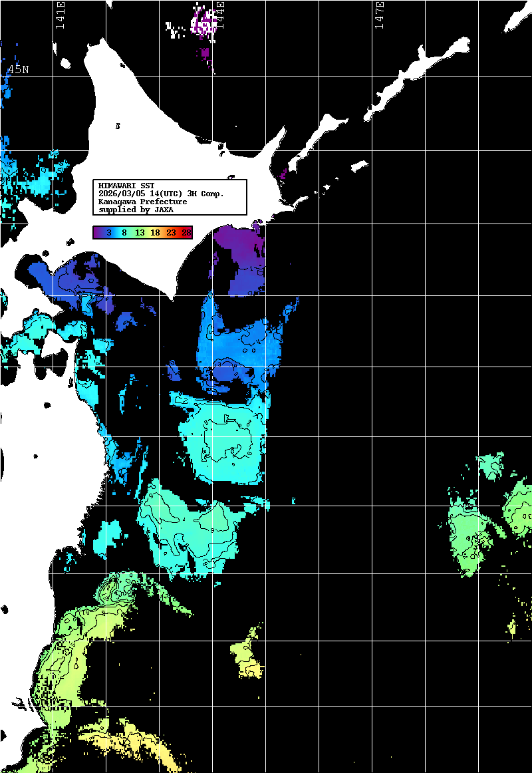532x773 pixels.
Task: Pick the yellow 18 degree legend color
Action: [156, 232]
